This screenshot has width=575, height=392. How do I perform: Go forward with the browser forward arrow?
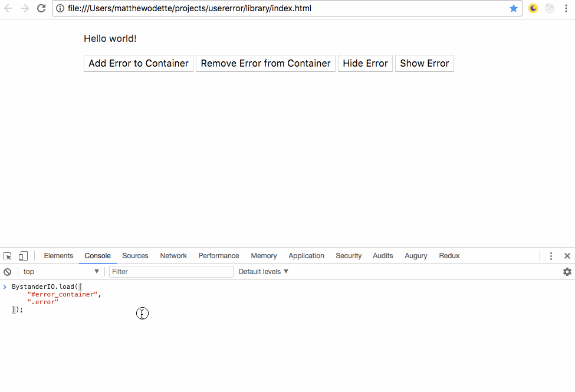(25, 8)
